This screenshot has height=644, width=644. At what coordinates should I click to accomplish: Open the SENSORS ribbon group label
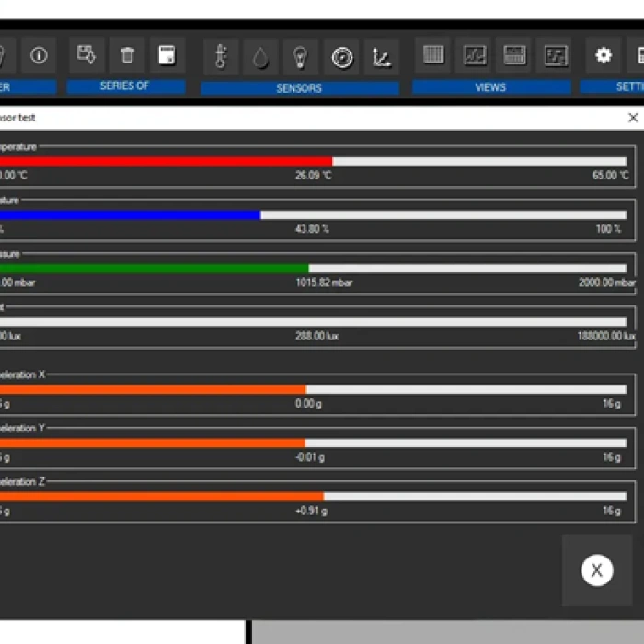[299, 88]
